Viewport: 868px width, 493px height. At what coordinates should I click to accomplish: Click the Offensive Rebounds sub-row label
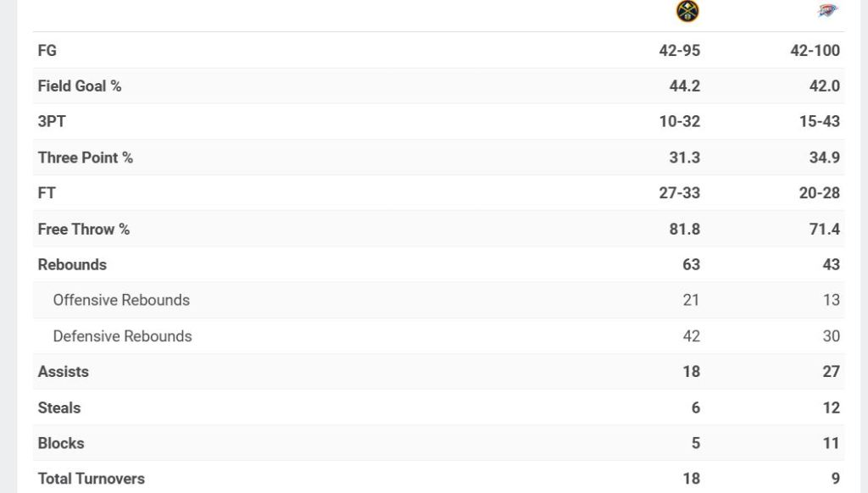[x=121, y=301]
